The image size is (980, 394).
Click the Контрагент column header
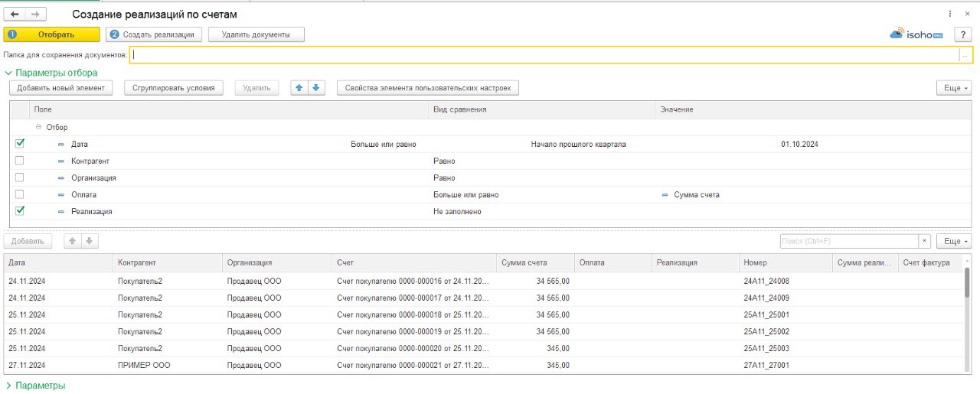click(168, 262)
